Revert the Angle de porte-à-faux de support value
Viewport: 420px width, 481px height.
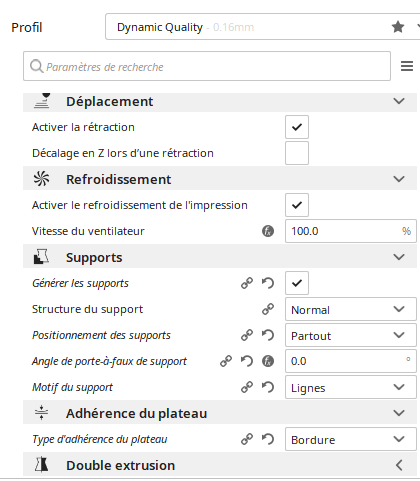click(x=247, y=361)
